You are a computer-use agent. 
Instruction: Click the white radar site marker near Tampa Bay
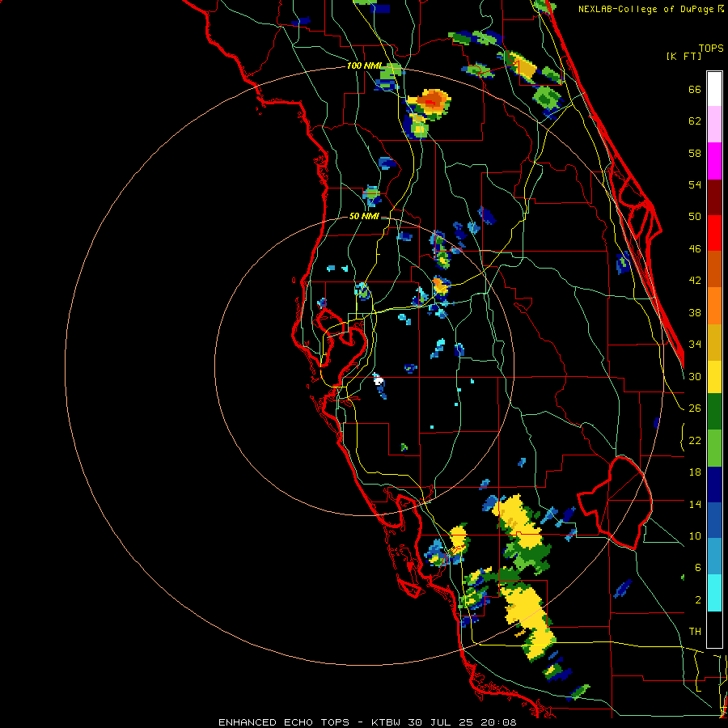(x=379, y=381)
